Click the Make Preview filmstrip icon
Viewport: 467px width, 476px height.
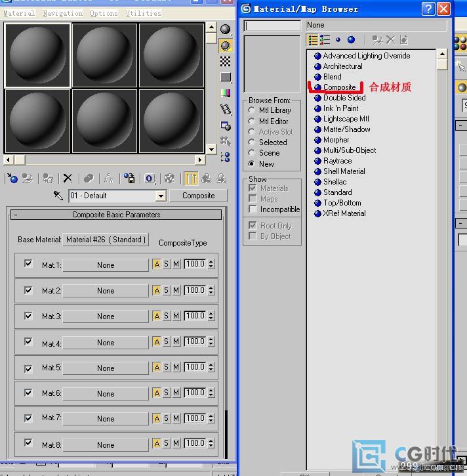[226, 109]
